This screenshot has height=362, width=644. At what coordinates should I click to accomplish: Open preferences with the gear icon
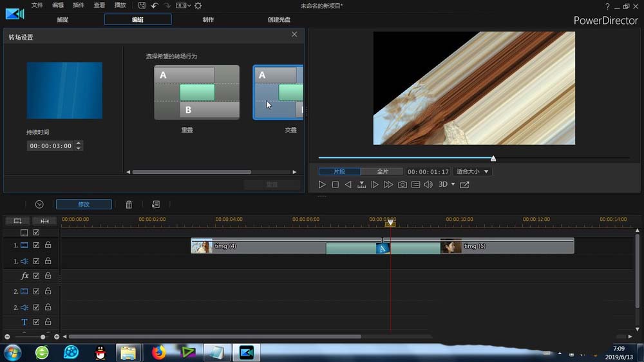pyautogui.click(x=198, y=5)
